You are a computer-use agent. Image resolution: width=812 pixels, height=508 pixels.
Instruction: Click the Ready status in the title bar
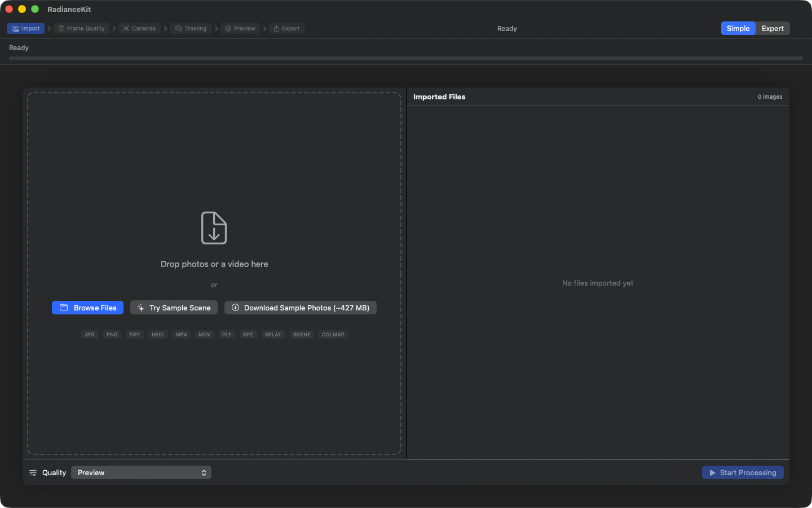507,28
